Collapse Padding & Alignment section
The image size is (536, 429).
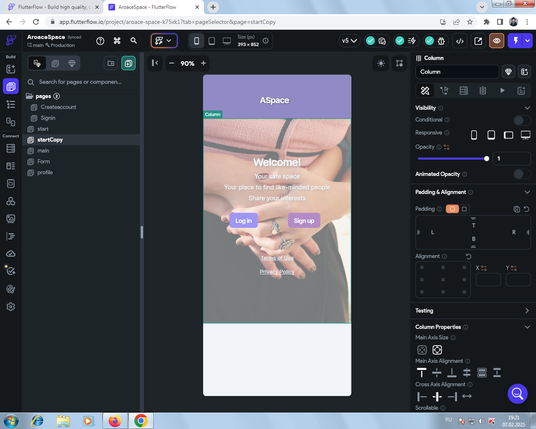[527, 192]
